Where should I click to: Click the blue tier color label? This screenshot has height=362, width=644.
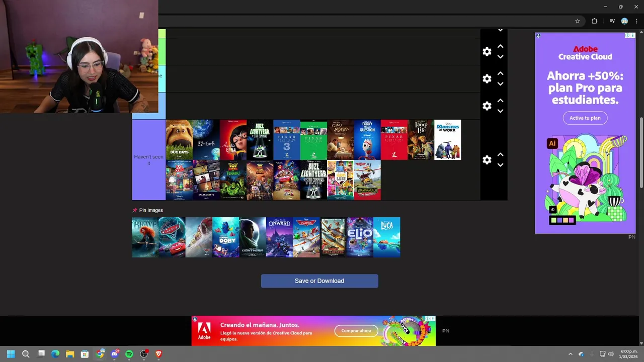point(162,106)
